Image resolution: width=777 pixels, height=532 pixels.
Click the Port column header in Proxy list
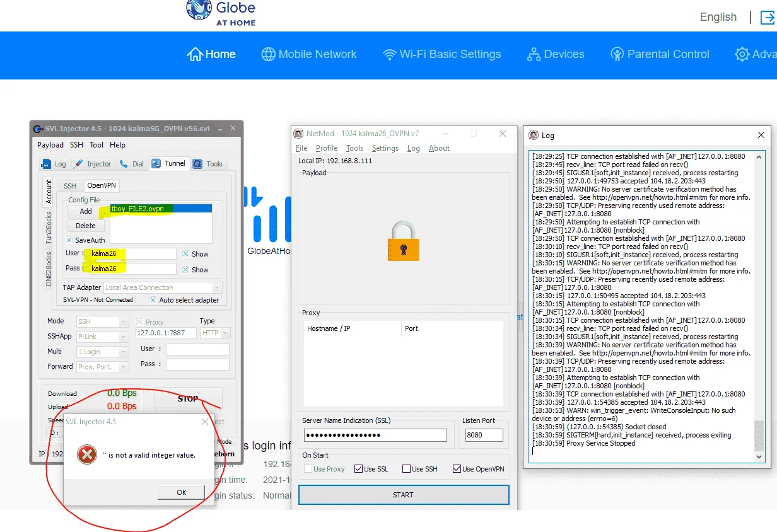point(452,328)
